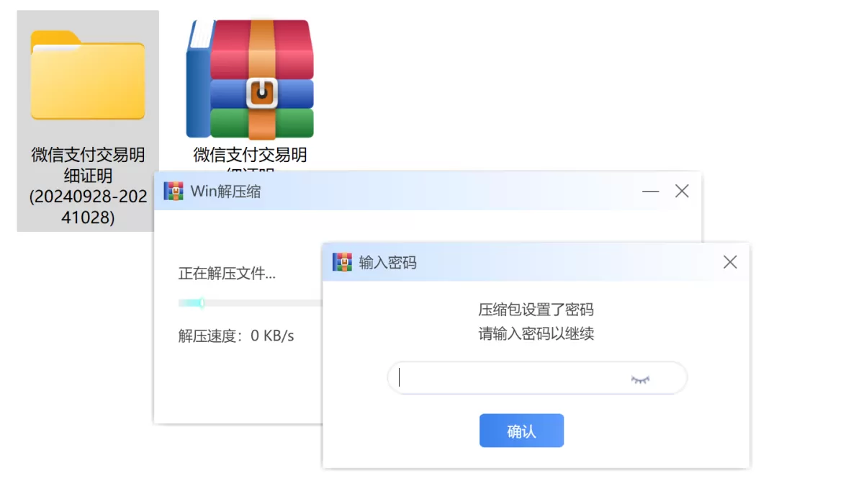Viewport: 864px width, 504px height.
Task: Click the Win解压缩 window title text
Action: coord(225,192)
